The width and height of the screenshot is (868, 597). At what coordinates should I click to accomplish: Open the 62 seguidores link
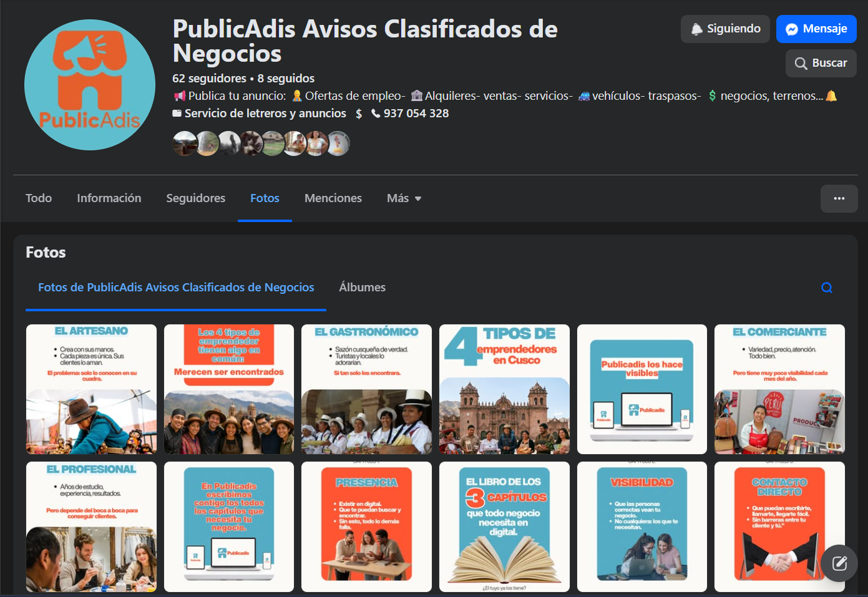pyautogui.click(x=209, y=79)
